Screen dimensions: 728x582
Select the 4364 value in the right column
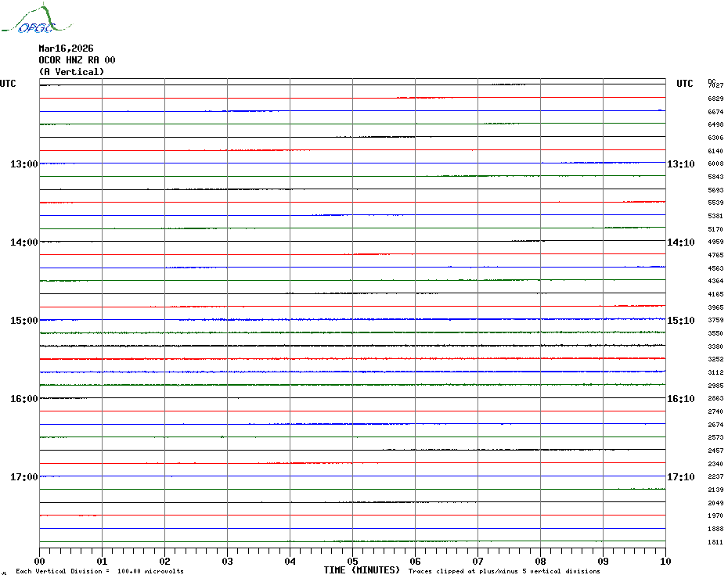(715, 282)
